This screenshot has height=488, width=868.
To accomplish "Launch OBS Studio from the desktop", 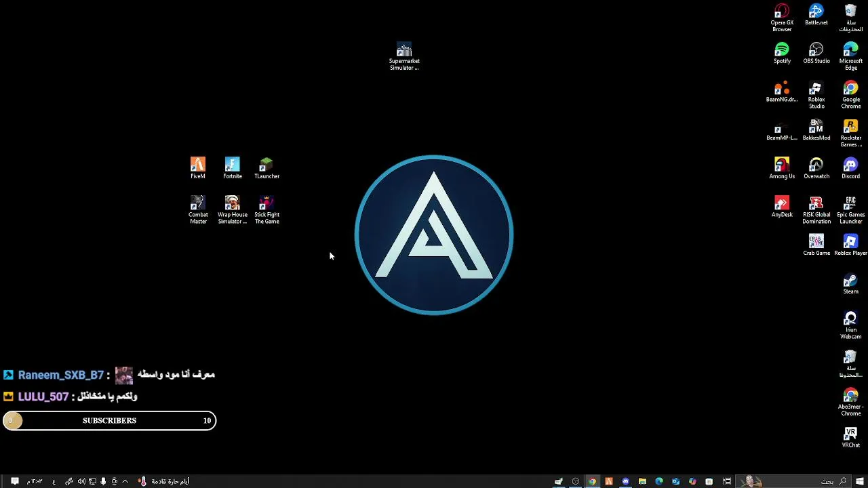I will [x=816, y=54].
